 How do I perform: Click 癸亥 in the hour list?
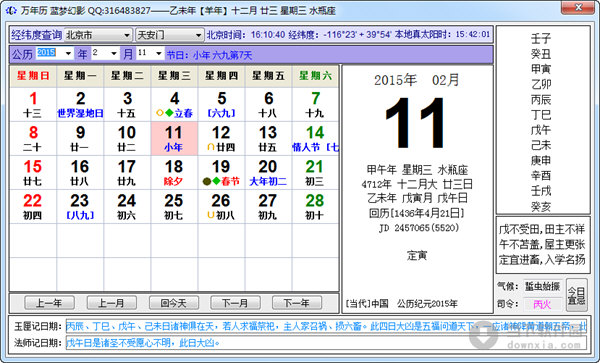(541, 207)
